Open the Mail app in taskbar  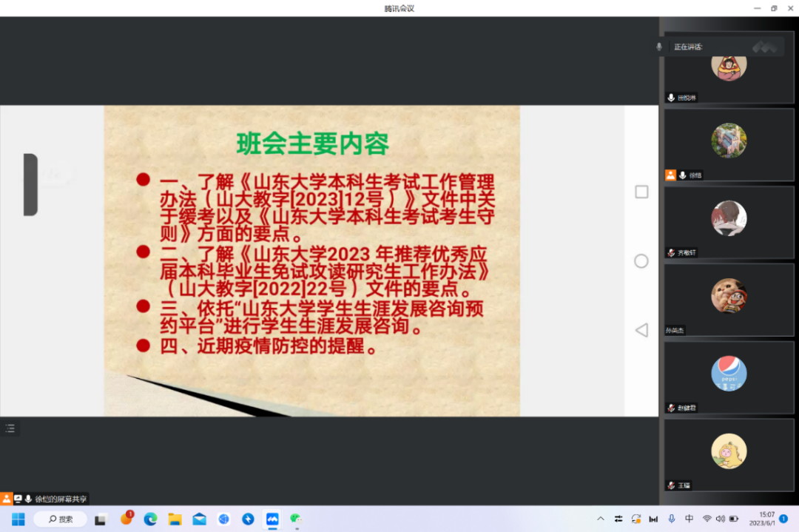pyautogui.click(x=199, y=519)
